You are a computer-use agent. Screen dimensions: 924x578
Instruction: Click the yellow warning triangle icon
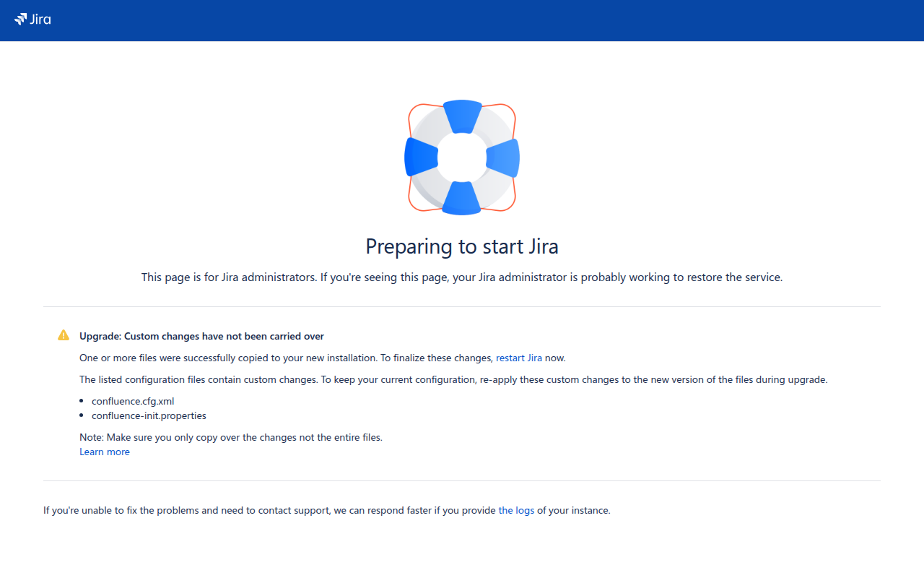[x=64, y=335]
